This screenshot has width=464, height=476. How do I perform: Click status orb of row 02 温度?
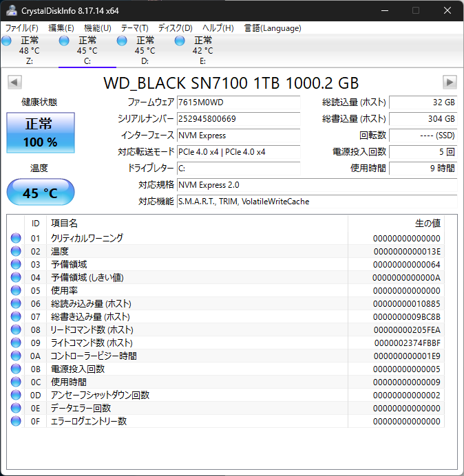tap(16, 251)
